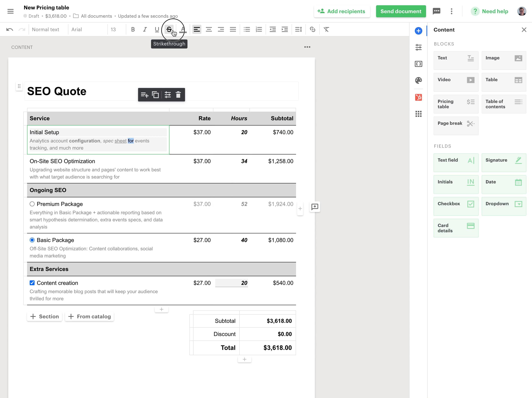The width and height of the screenshot is (532, 398).
Task: Click the Send document button
Action: pos(401,11)
